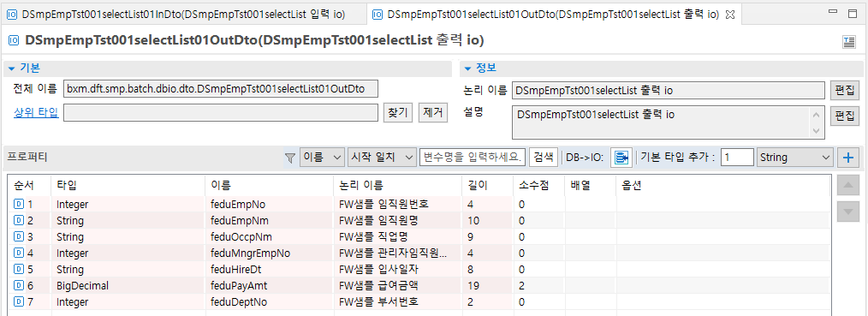Click the 길이 column header

(488, 185)
